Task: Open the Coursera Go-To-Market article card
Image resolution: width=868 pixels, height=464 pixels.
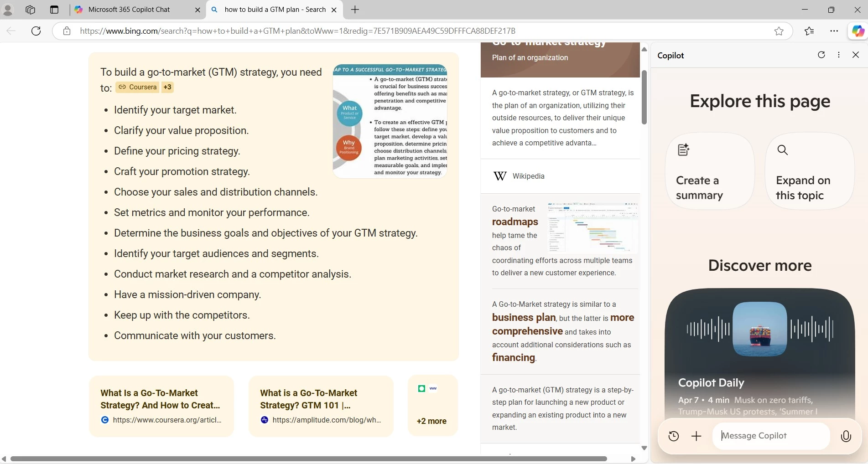Action: 161,406
